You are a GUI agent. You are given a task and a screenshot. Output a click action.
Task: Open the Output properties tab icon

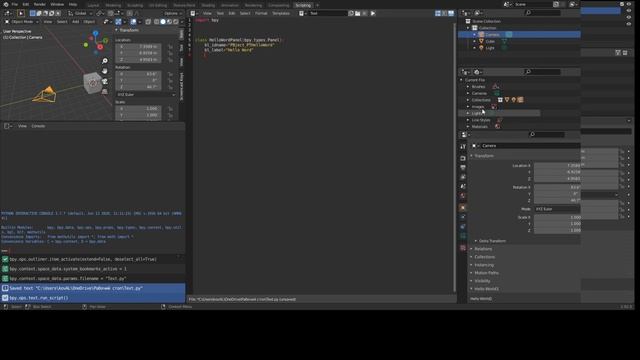point(463,168)
